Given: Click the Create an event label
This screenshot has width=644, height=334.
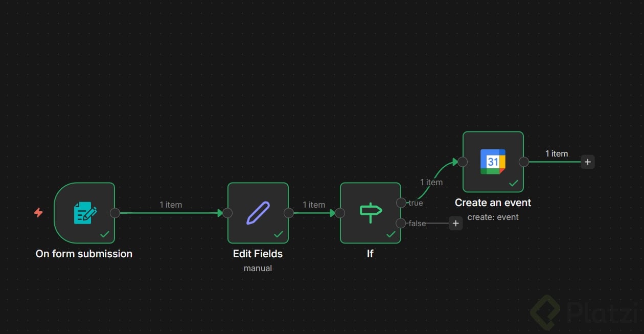Looking at the screenshot, I should (x=493, y=203).
